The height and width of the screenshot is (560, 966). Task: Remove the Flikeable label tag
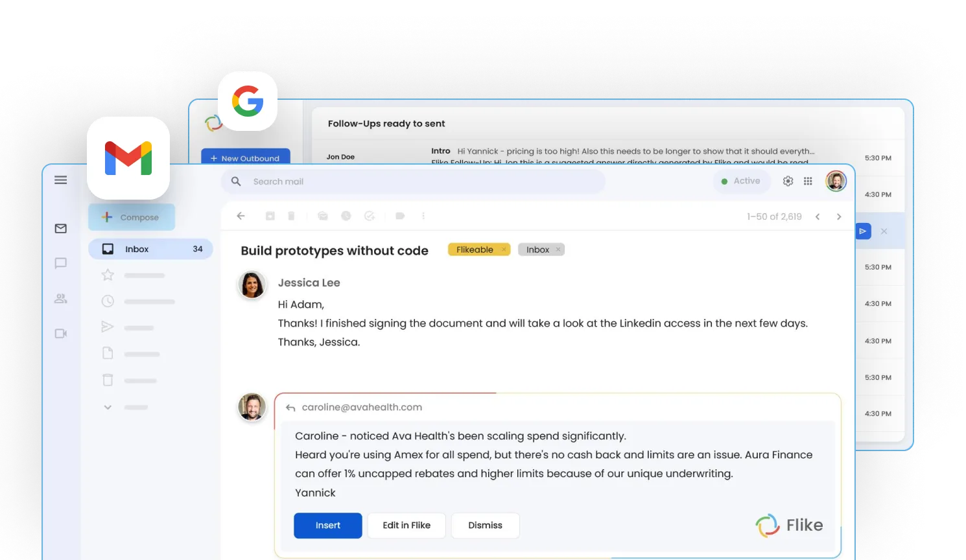point(504,250)
